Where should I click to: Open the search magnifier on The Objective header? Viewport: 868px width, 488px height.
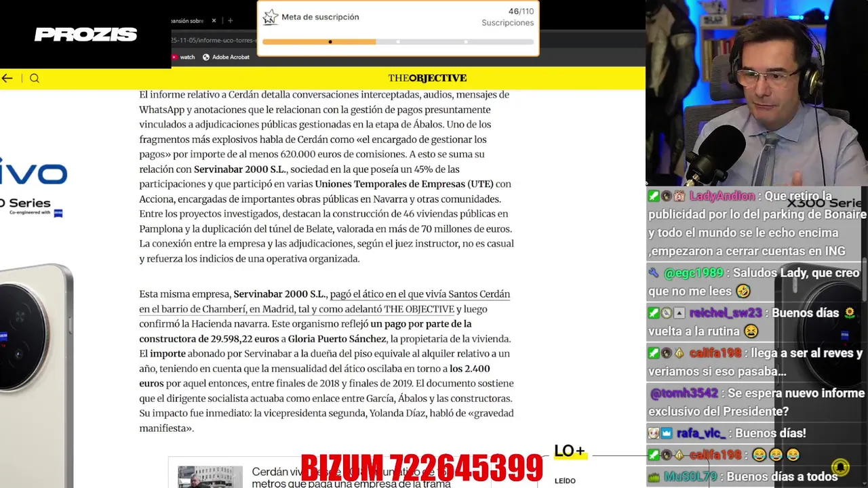(x=35, y=78)
